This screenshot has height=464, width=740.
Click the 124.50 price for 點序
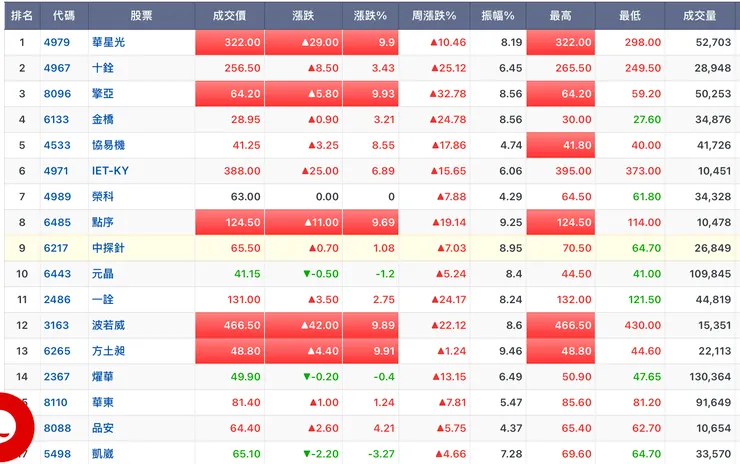click(x=230, y=222)
